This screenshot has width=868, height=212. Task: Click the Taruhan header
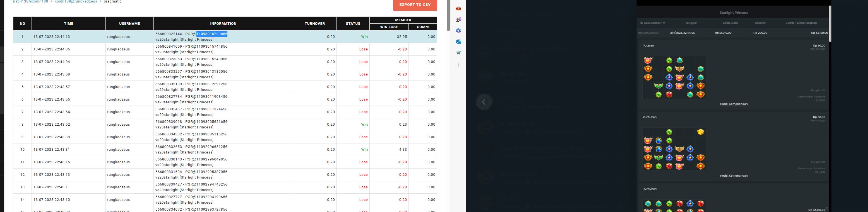point(760,23)
